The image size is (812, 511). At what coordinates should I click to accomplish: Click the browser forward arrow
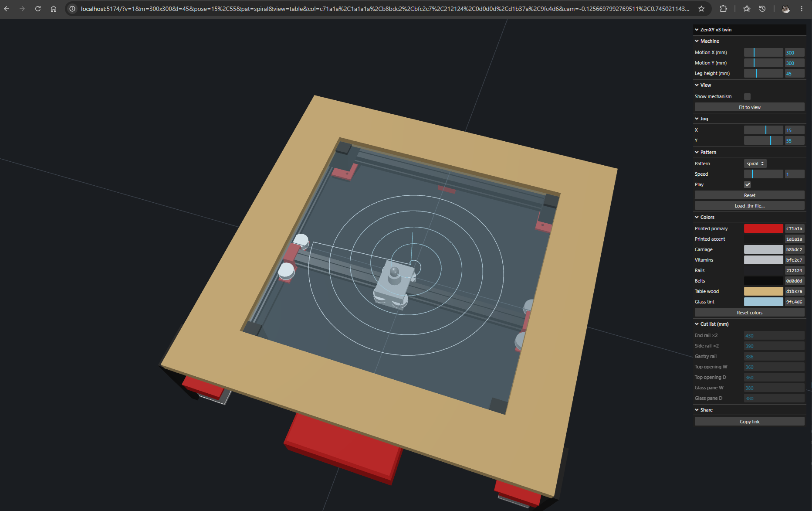click(22, 9)
